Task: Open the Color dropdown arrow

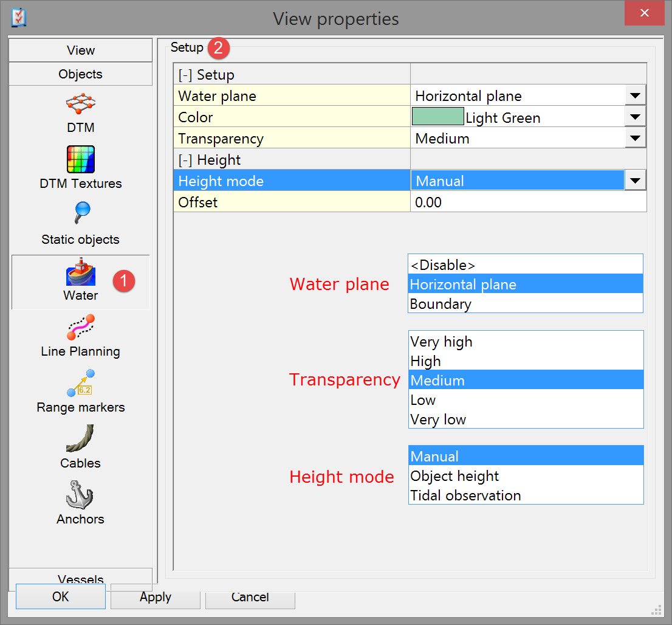Action: pos(635,117)
